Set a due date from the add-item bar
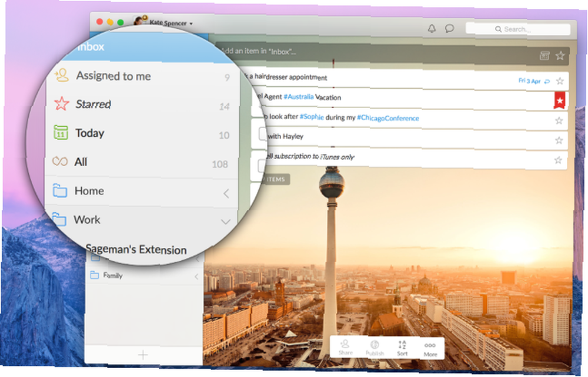The height and width of the screenshot is (377, 588). [544, 56]
